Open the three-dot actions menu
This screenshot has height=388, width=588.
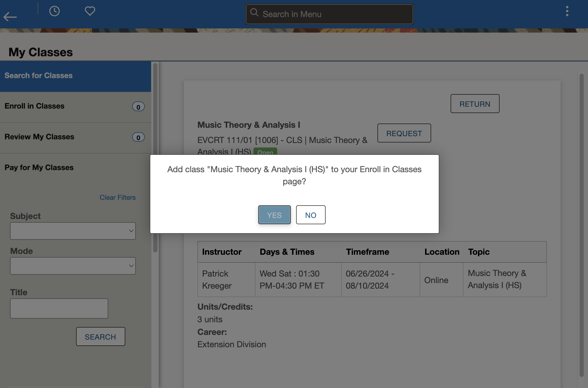(567, 11)
